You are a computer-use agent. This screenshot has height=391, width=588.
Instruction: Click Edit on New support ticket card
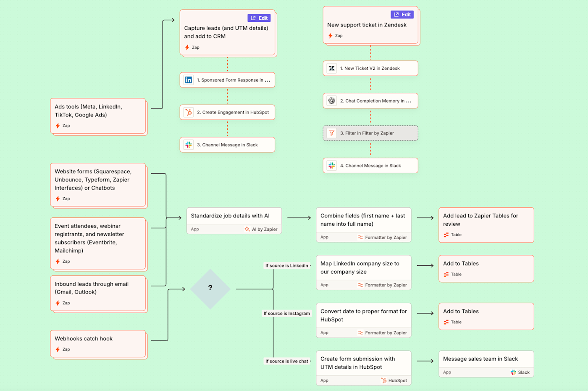402,15
